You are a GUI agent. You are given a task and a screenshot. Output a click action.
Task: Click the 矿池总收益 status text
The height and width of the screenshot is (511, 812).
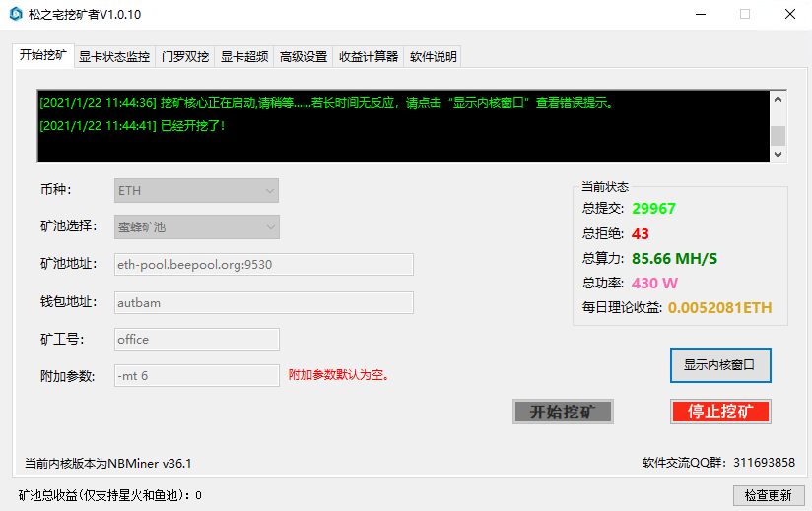[109, 495]
